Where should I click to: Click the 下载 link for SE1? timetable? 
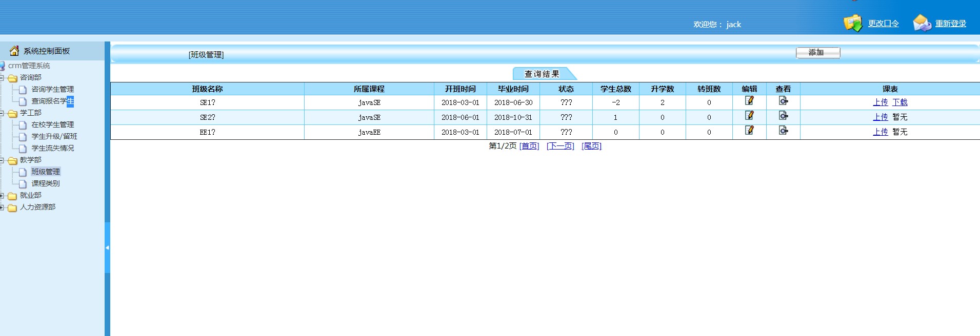point(899,102)
